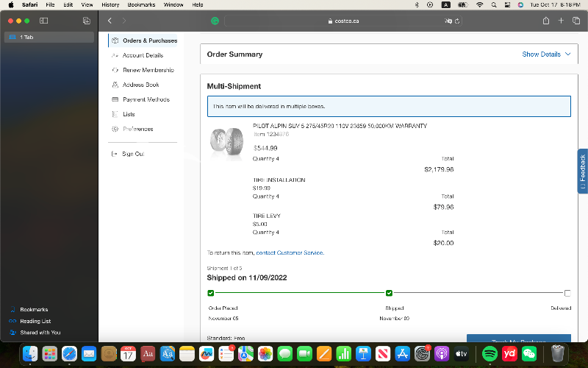
Task: Open the Bookmarks menu in menu bar
Action: coord(141,4)
